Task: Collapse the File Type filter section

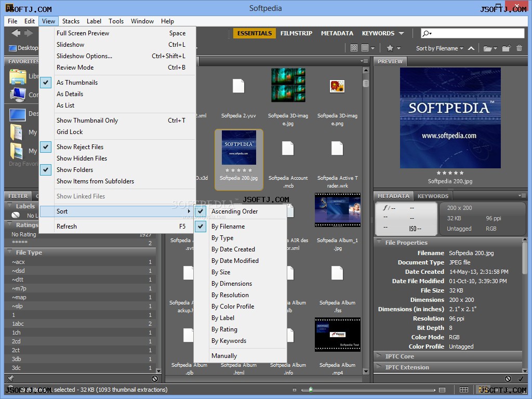Action: (10, 252)
